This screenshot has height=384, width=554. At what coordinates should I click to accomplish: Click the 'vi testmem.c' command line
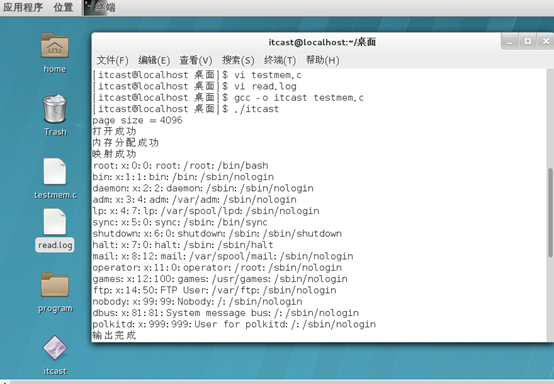pyautogui.click(x=197, y=75)
